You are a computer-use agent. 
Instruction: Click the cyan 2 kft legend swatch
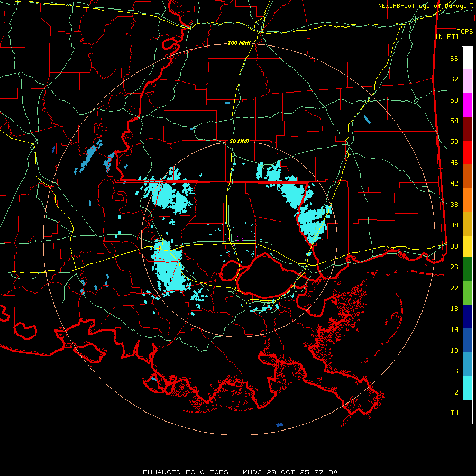[467, 388]
